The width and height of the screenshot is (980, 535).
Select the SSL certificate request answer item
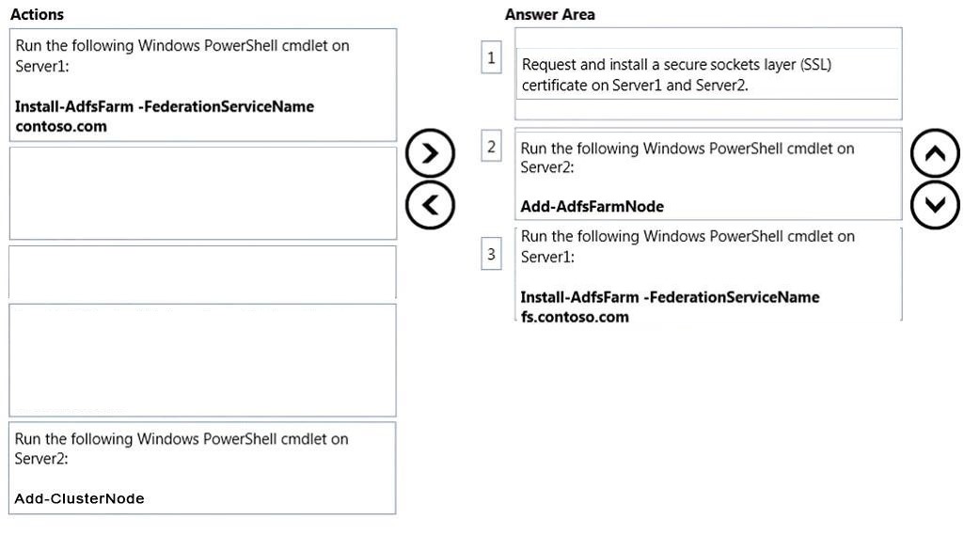[708, 73]
